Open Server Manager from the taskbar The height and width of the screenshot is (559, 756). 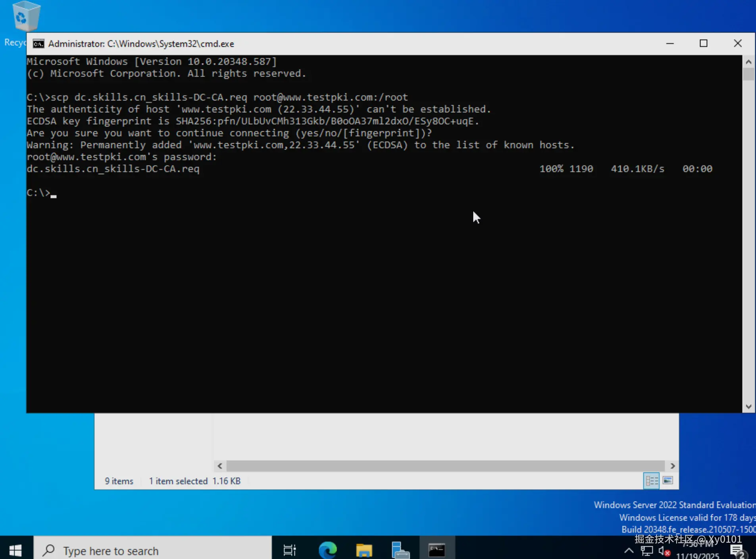click(400, 550)
